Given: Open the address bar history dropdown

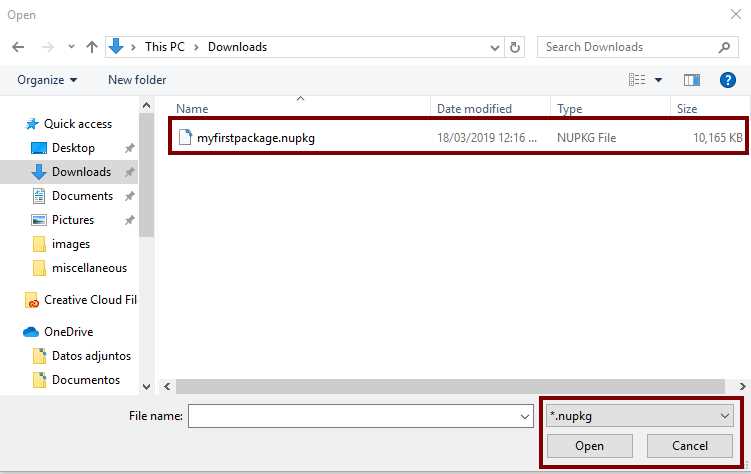Looking at the screenshot, I should tap(495, 47).
